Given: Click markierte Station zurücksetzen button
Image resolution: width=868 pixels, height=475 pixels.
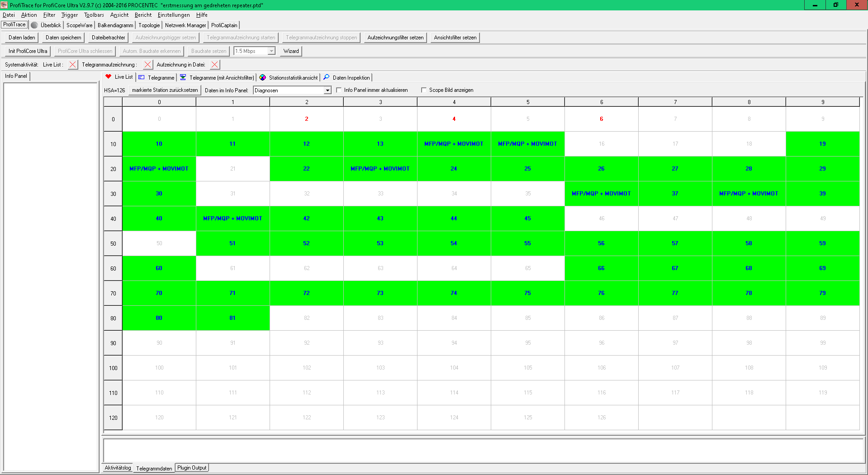Looking at the screenshot, I should [x=165, y=90].
